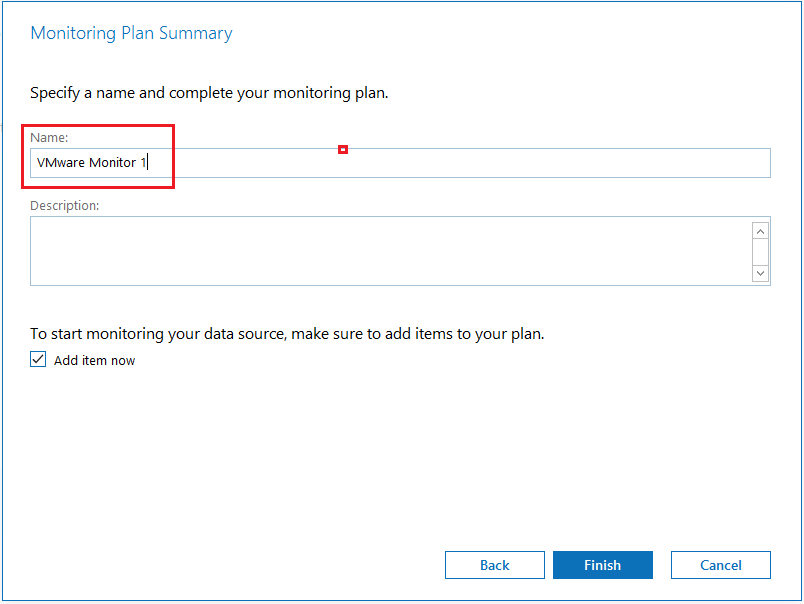Click the word 'VMware' in Name field
Screen dimensions: 804x604
pos(60,163)
